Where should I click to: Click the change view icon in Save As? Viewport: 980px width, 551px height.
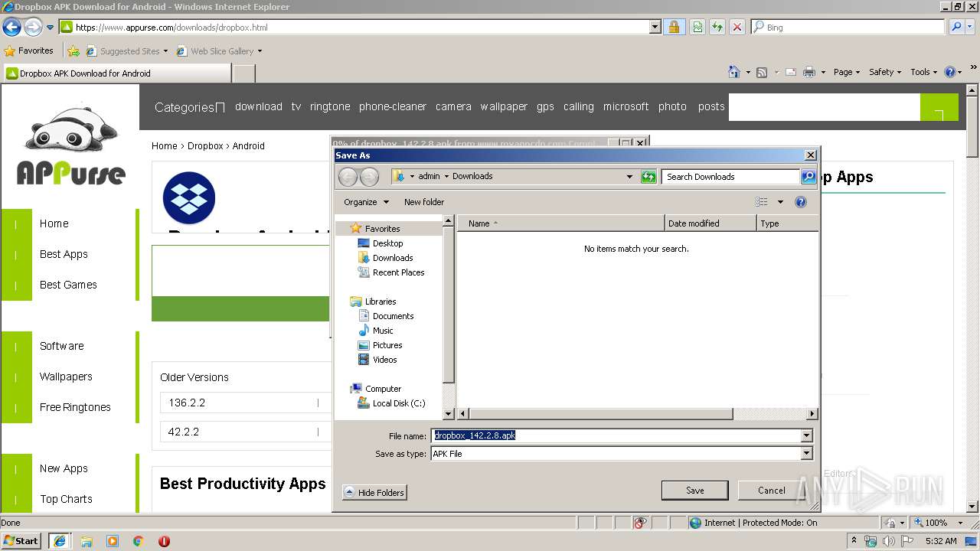(761, 202)
